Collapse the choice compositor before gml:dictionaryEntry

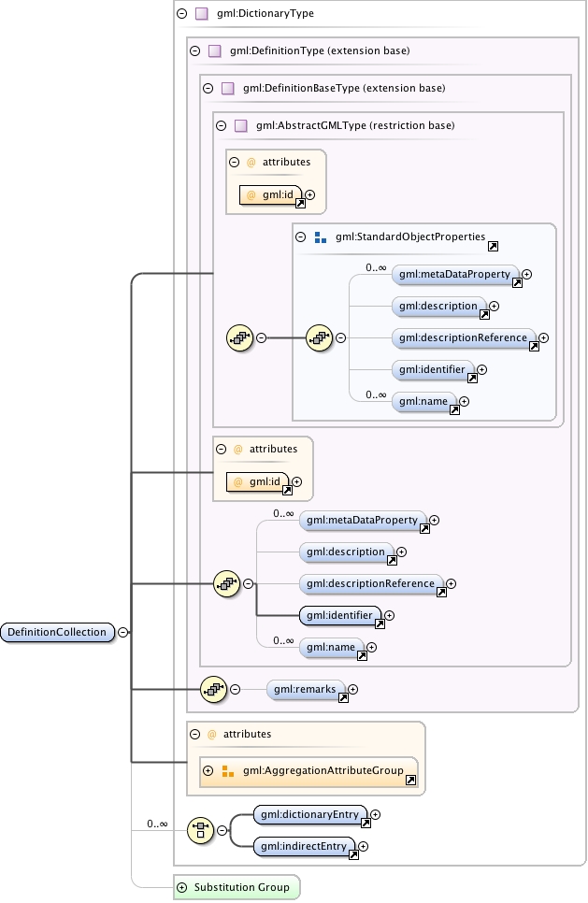click(x=222, y=830)
